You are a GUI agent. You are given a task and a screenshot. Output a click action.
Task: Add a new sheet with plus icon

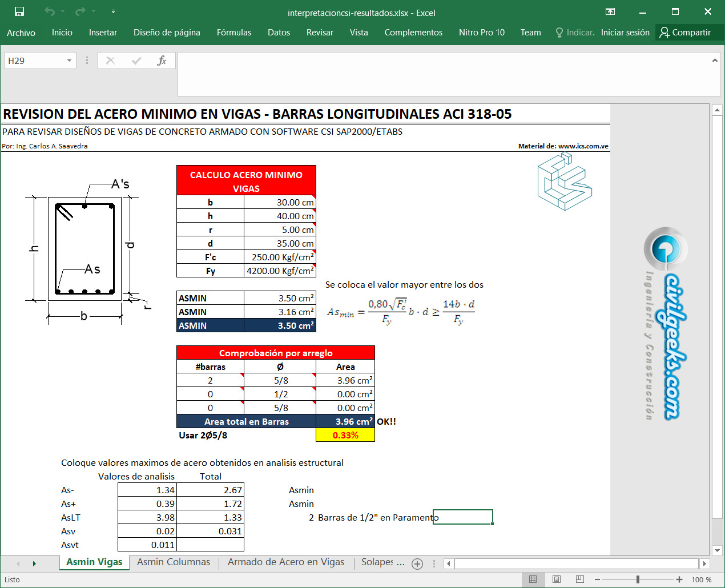[x=417, y=564]
